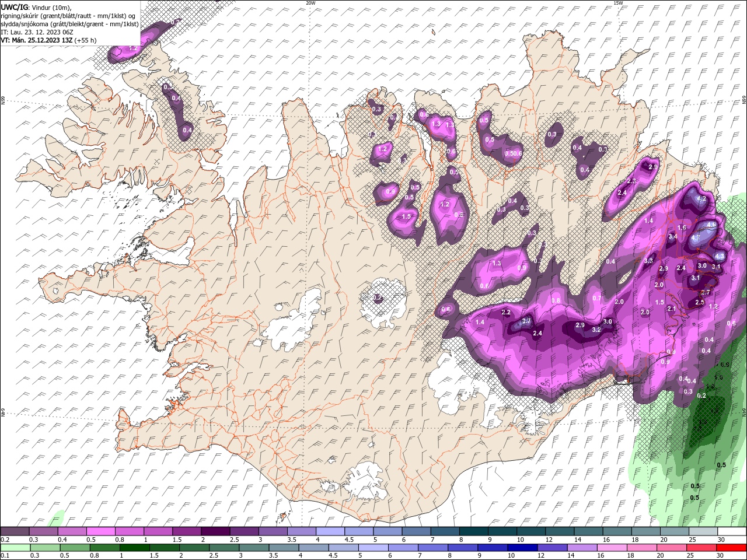Click the valid time 'VT: Mán. 25.12.2023 13Z'
The image size is (747, 560).
(x=37, y=40)
